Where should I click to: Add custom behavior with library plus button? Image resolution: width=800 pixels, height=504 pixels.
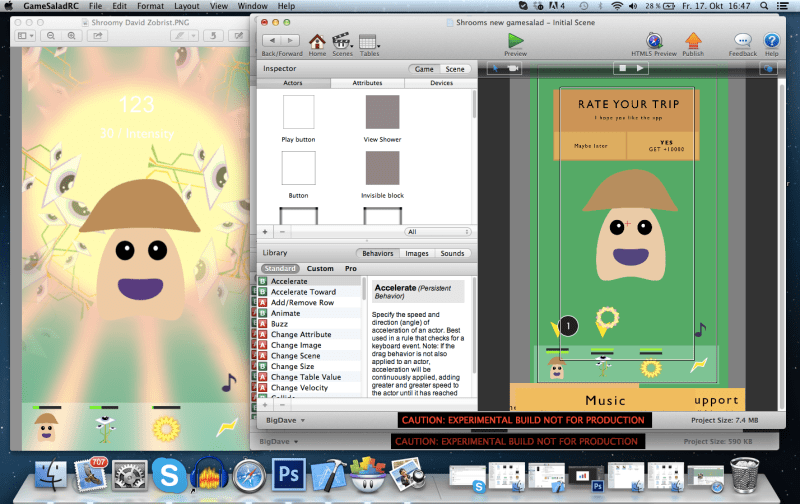pyautogui.click(x=265, y=405)
